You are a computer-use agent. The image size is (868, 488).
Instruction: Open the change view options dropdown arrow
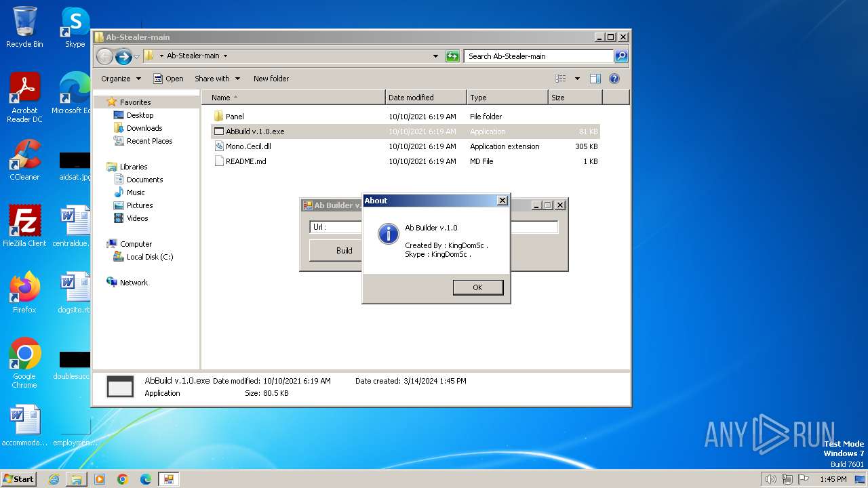(x=577, y=79)
